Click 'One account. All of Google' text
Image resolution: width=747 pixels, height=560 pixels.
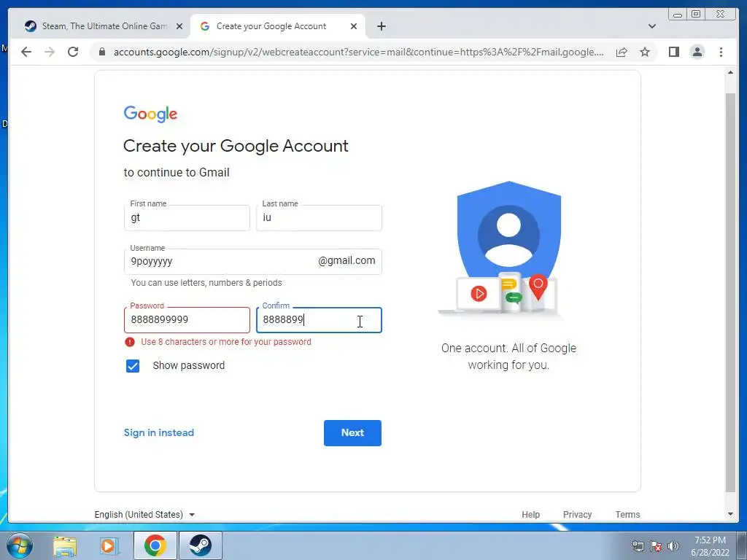pyautogui.click(x=508, y=348)
